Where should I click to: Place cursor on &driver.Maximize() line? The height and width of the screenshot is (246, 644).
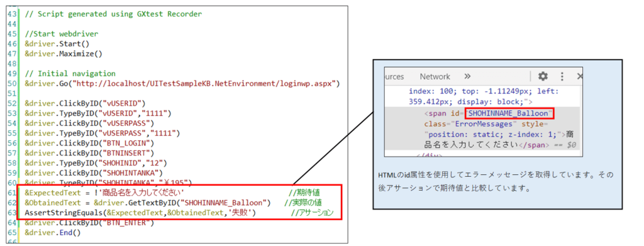64,54
